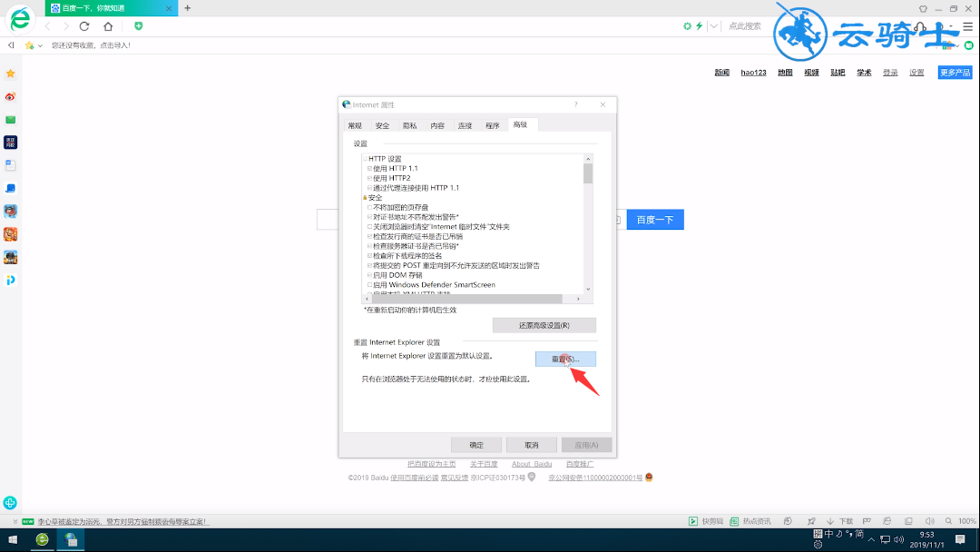
Task: Open the Weibo sidebar icon
Action: [11, 97]
